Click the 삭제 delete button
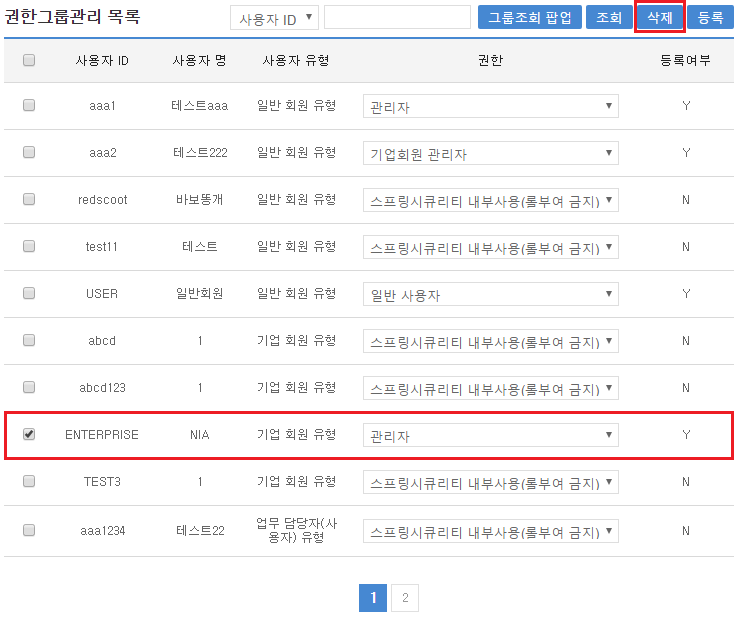Image resolution: width=742 pixels, height=619 pixels. point(659,17)
